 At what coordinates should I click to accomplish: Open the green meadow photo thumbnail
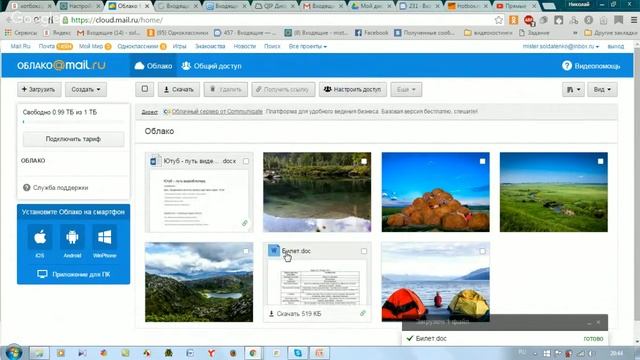(554, 192)
